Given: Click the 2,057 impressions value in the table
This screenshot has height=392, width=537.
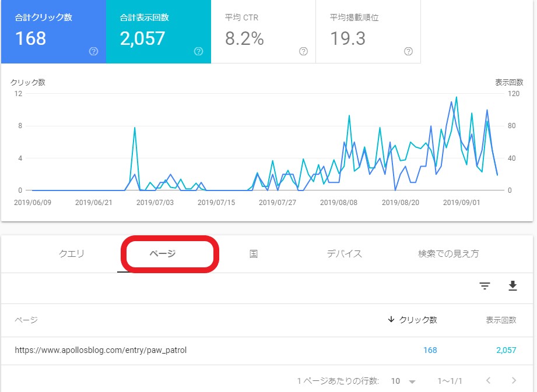Looking at the screenshot, I should tap(505, 350).
